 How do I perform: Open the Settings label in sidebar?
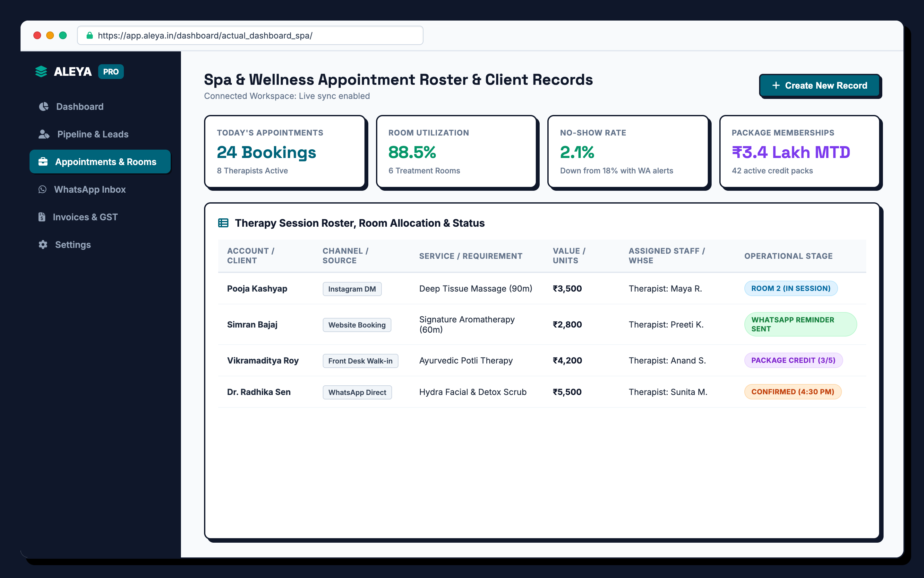73,245
